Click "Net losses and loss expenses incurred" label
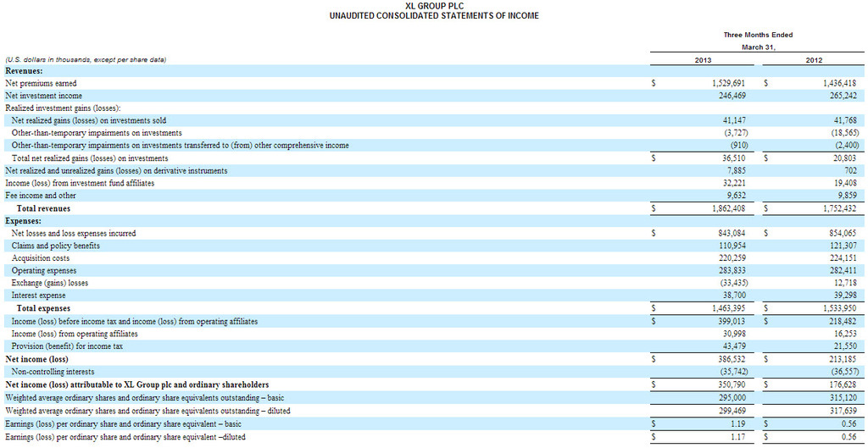868x448 pixels. pyautogui.click(x=74, y=234)
